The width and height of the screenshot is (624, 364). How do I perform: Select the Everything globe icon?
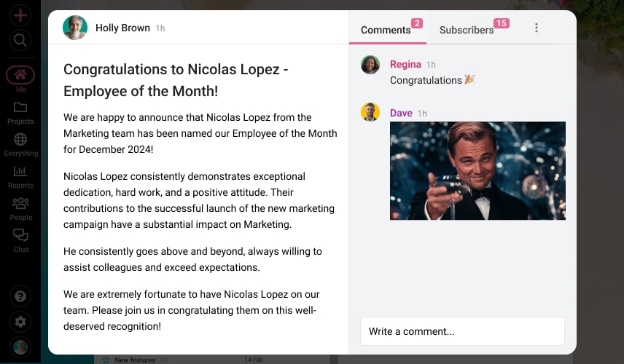(20, 140)
